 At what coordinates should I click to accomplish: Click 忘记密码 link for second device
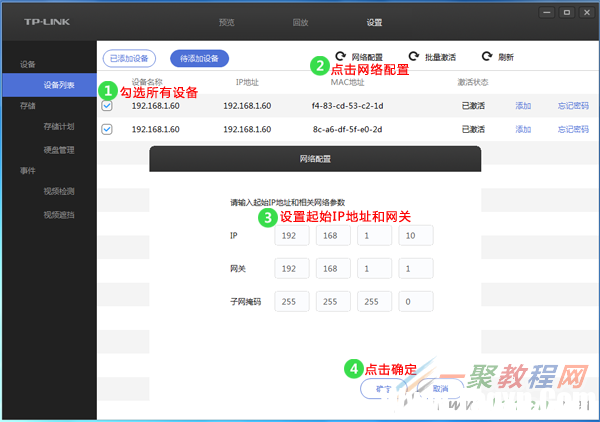click(x=573, y=129)
